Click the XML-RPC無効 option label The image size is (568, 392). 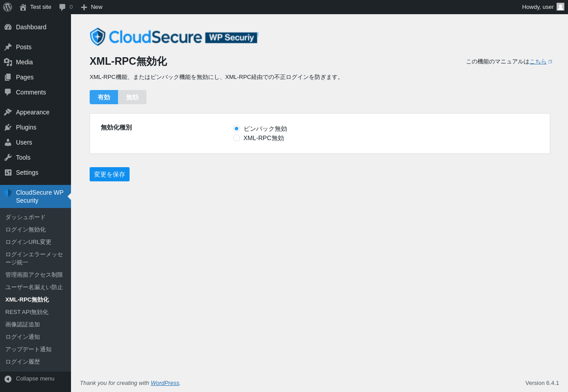pos(264,138)
